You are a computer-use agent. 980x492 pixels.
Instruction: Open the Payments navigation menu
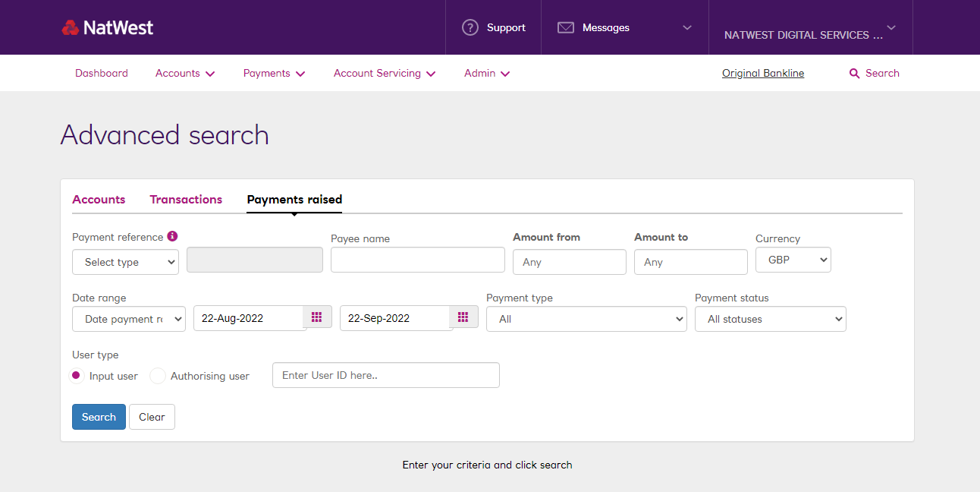pos(274,74)
